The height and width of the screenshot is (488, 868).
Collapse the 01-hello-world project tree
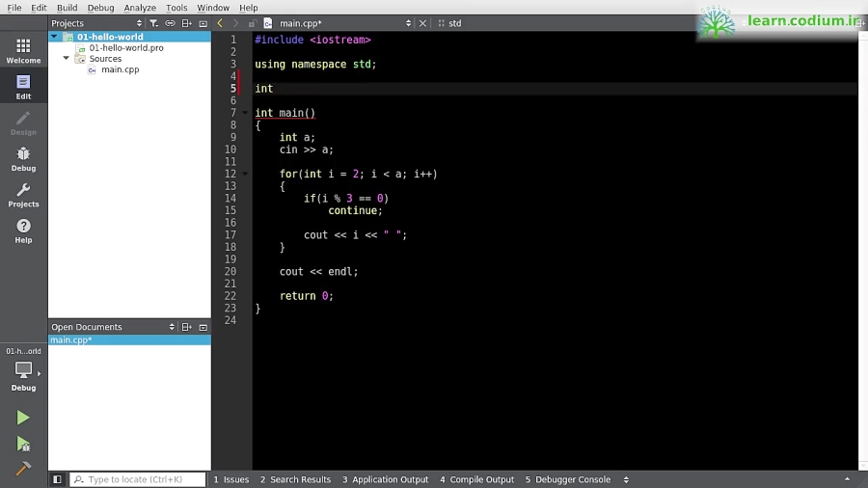click(x=54, y=37)
